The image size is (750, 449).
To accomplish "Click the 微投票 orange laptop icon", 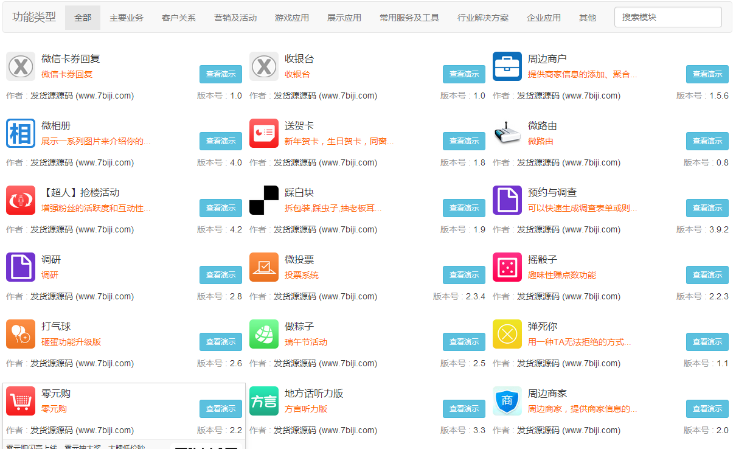I will coord(264,267).
